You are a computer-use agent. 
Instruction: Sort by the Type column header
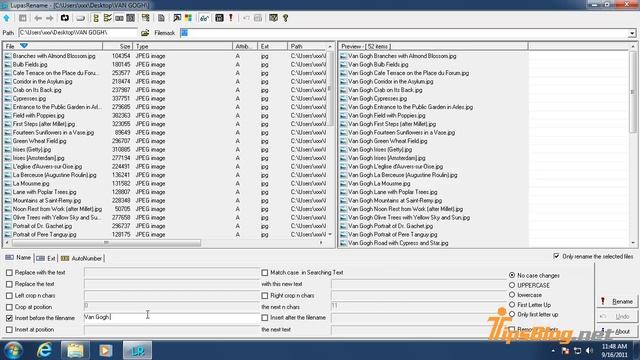click(182, 46)
